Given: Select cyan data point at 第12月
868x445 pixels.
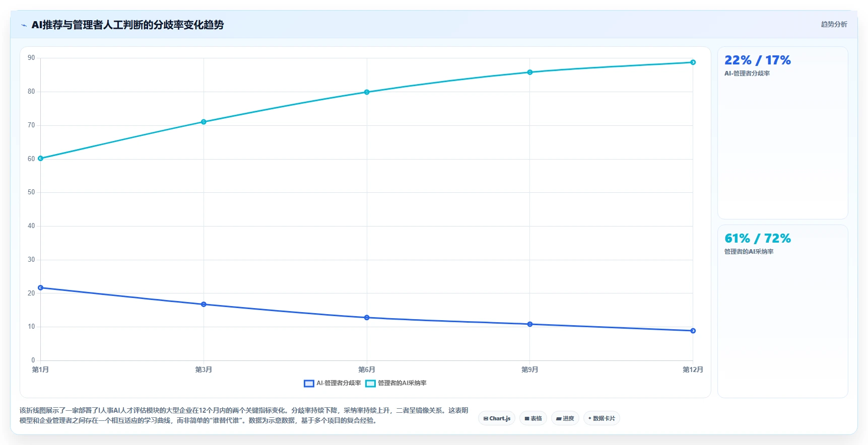Looking at the screenshot, I should [x=693, y=62].
